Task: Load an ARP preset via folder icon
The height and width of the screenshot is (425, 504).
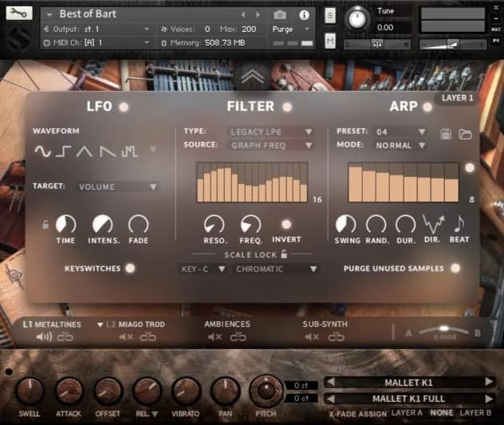Action: pyautogui.click(x=465, y=132)
